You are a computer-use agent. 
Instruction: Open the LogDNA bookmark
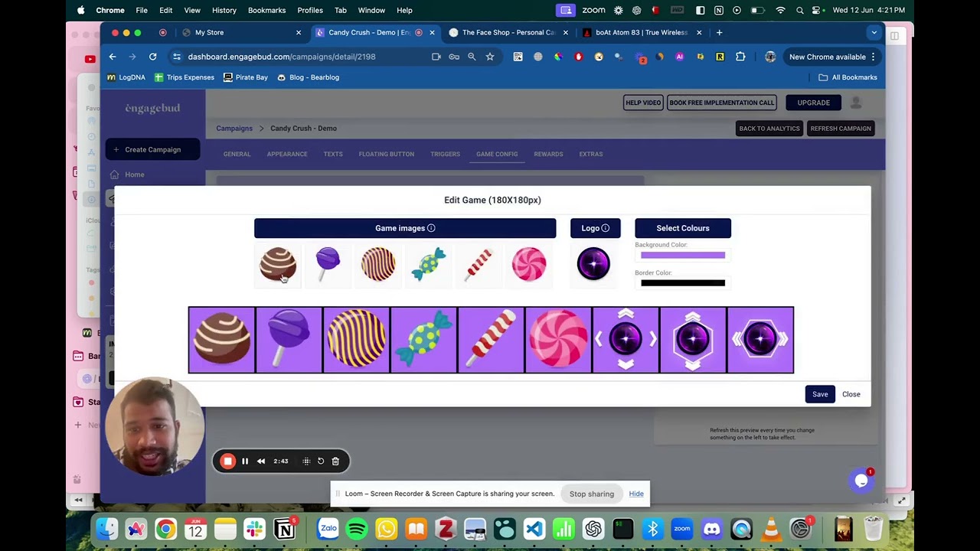(126, 77)
